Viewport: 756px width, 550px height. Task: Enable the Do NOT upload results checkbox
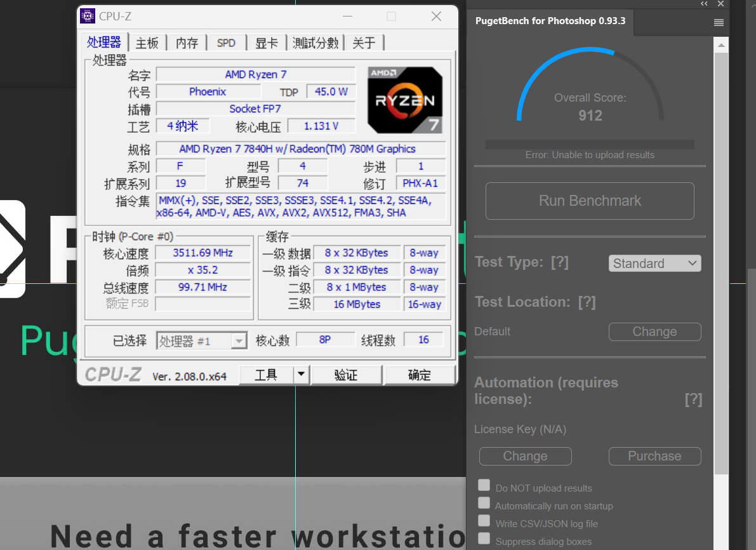[484, 486]
